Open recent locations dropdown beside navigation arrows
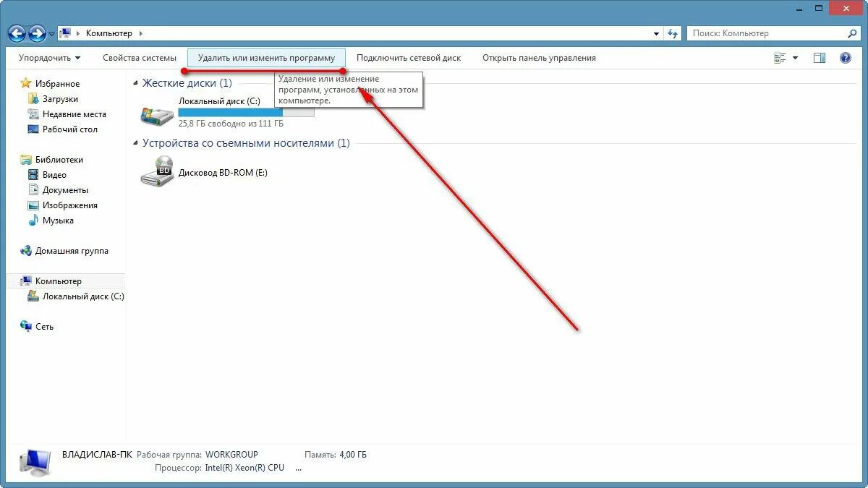This screenshot has height=488, width=868. 51,34
